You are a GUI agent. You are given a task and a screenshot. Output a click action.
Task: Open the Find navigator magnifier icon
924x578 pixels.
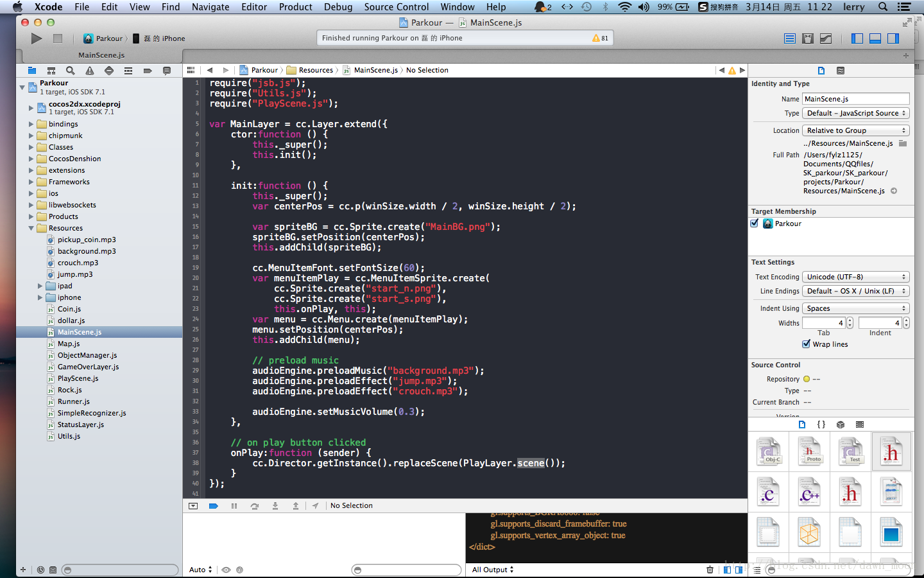tap(71, 71)
